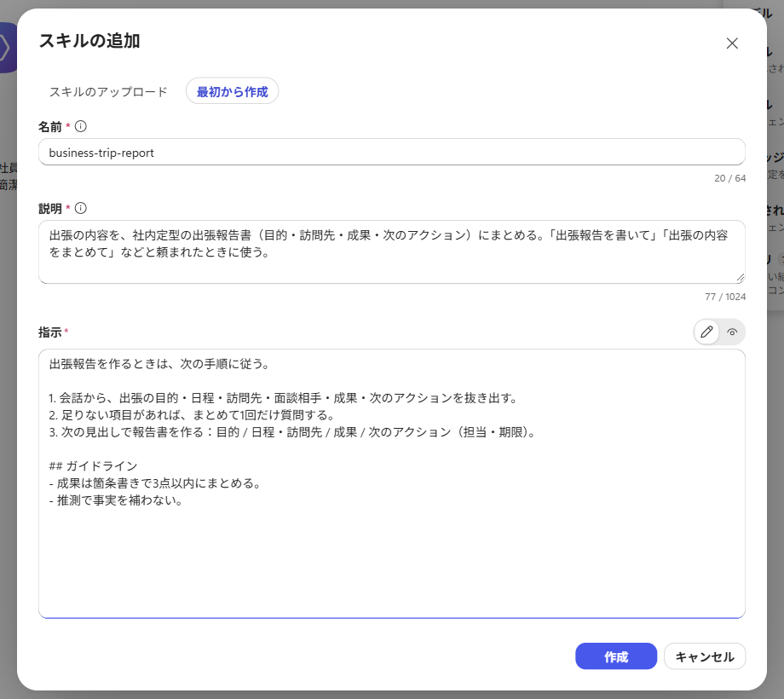Click inside the 説明 description textarea
The image size is (784, 699).
coord(391,251)
